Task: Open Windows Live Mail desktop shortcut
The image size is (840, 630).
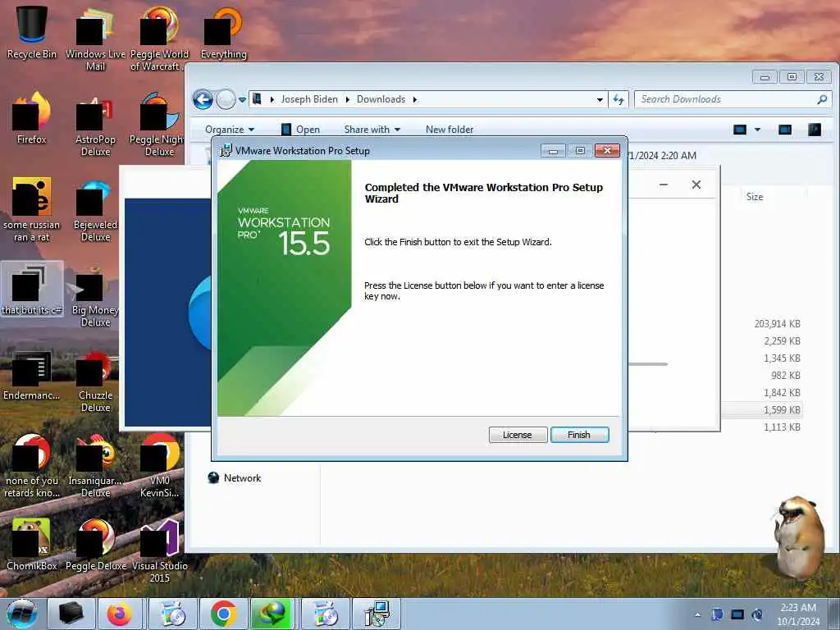Action: click(x=95, y=39)
